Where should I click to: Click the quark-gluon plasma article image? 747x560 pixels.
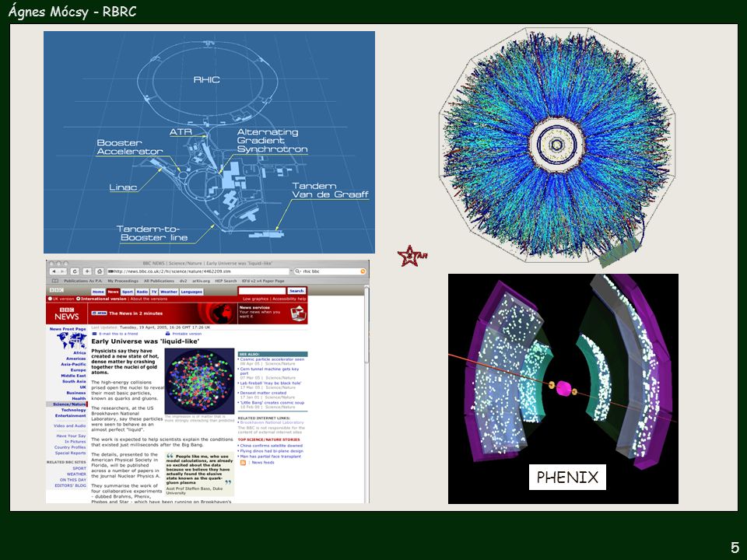point(200,381)
